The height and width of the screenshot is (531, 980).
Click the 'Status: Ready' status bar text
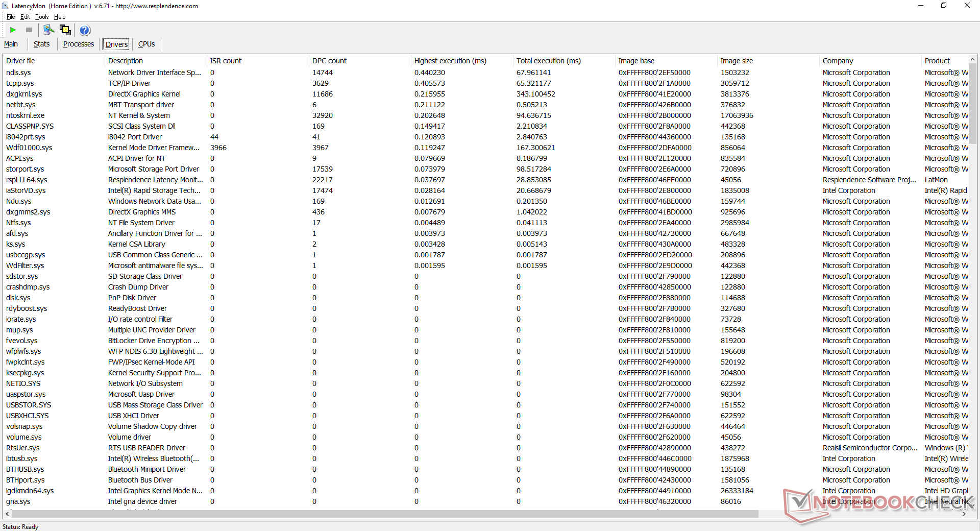pos(20,526)
